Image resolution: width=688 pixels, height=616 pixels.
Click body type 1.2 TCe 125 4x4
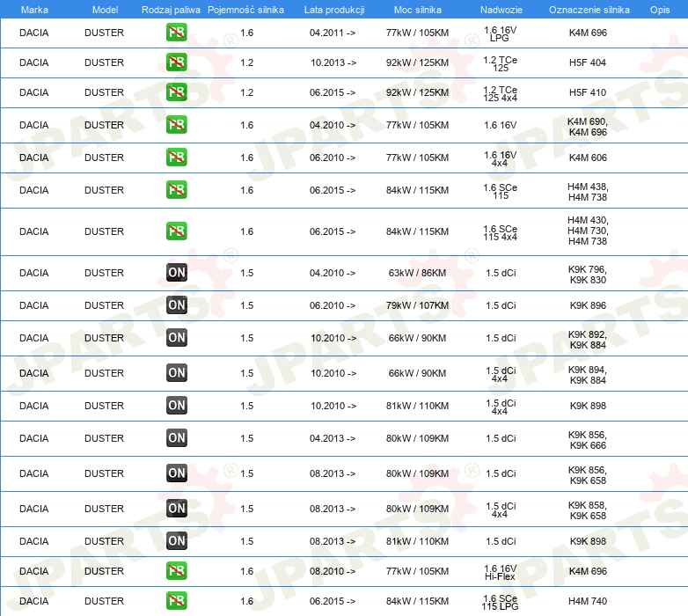coord(501,93)
